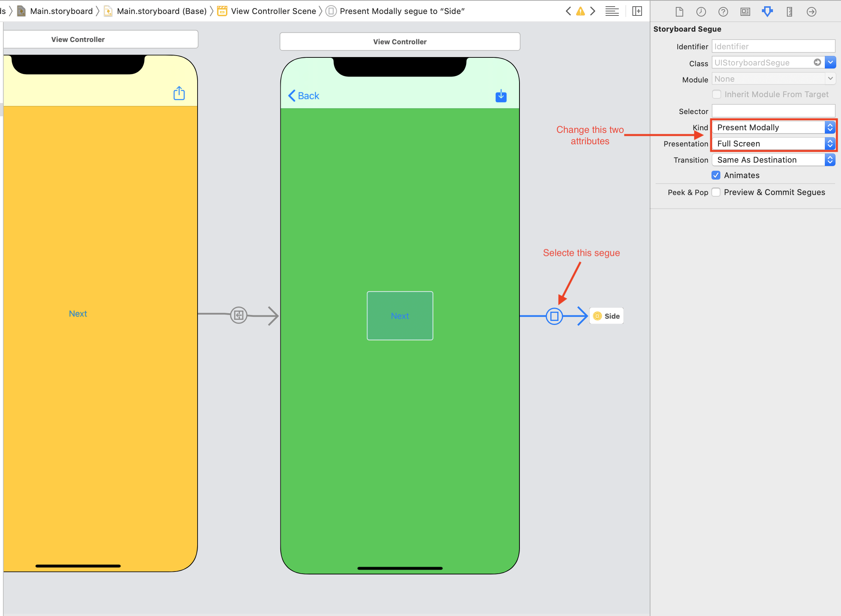
Task: Toggle the Animates checkbox
Action: (717, 174)
